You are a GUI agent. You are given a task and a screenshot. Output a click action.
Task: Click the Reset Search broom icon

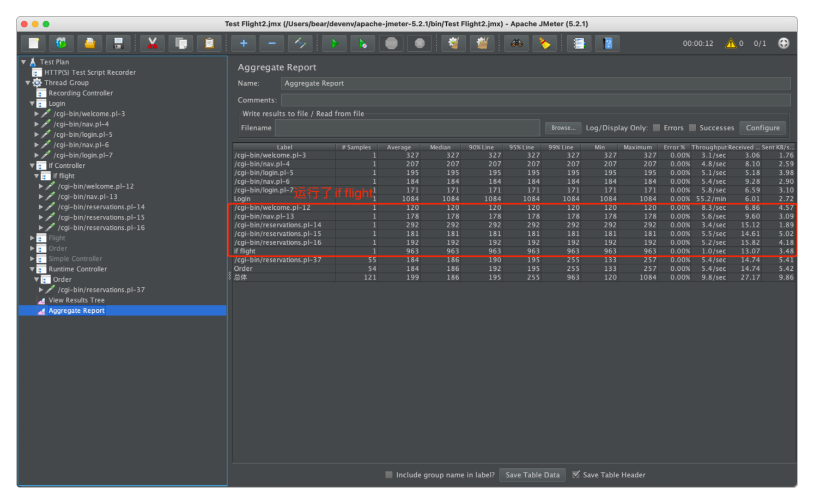[545, 44]
